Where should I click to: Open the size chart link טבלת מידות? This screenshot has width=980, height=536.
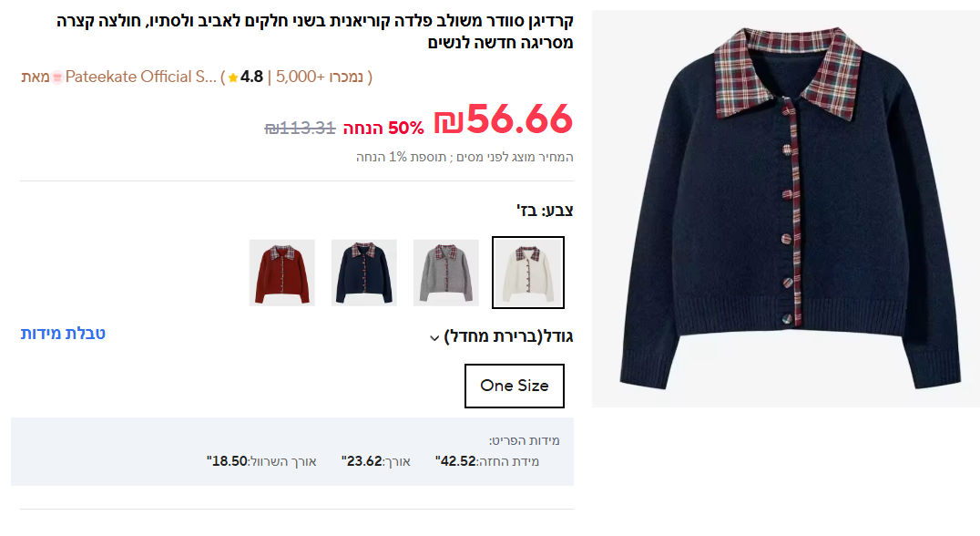[63, 334]
